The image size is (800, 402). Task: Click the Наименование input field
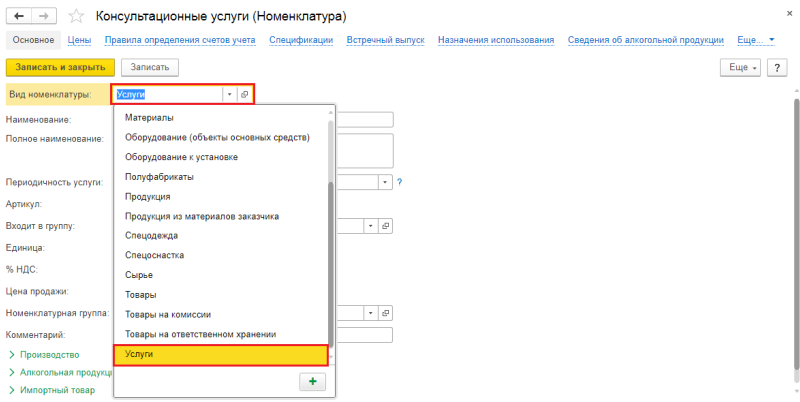click(x=364, y=120)
